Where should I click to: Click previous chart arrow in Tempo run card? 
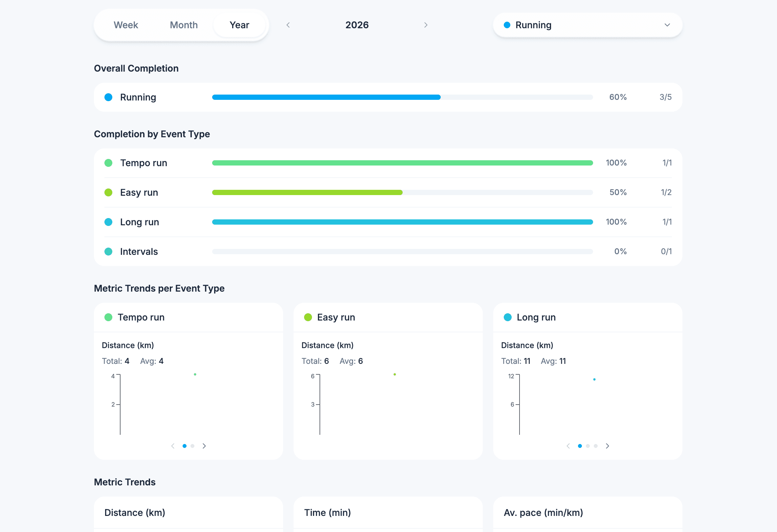(173, 446)
